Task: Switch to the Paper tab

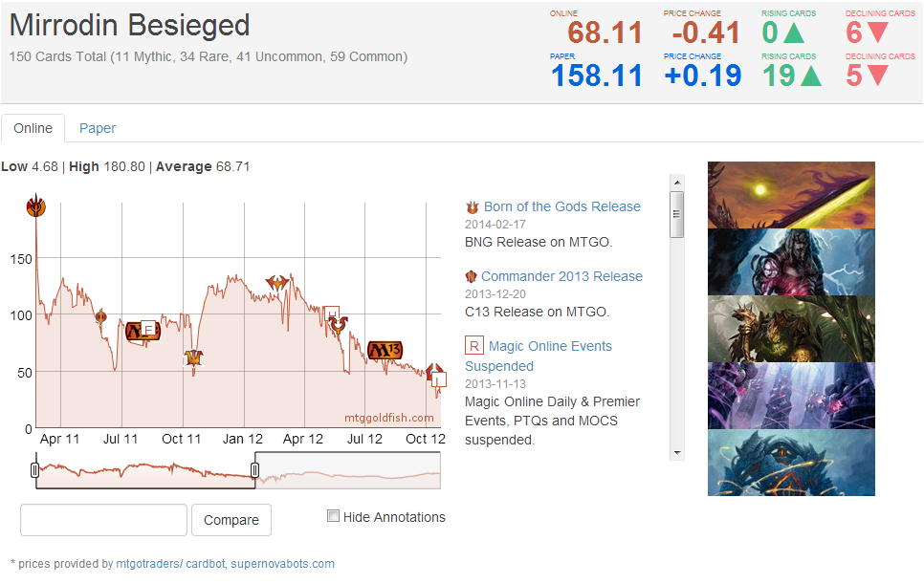Action: (x=98, y=128)
